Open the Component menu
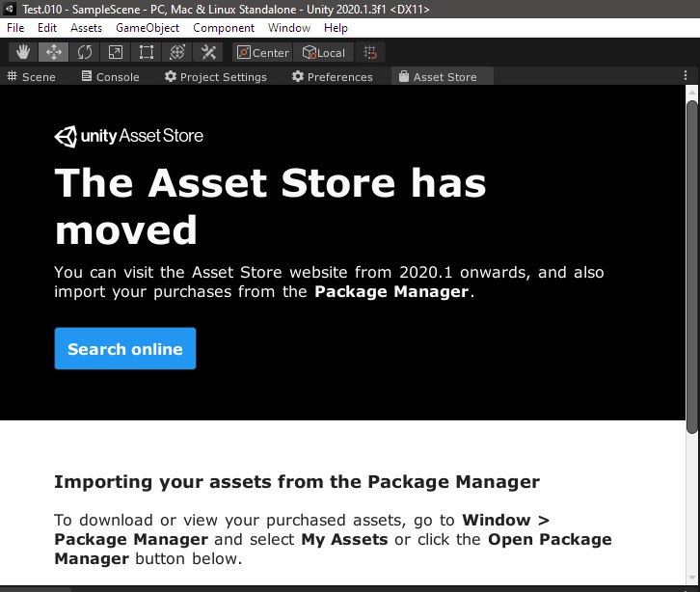Viewport: 700px width, 592px height. click(x=224, y=28)
